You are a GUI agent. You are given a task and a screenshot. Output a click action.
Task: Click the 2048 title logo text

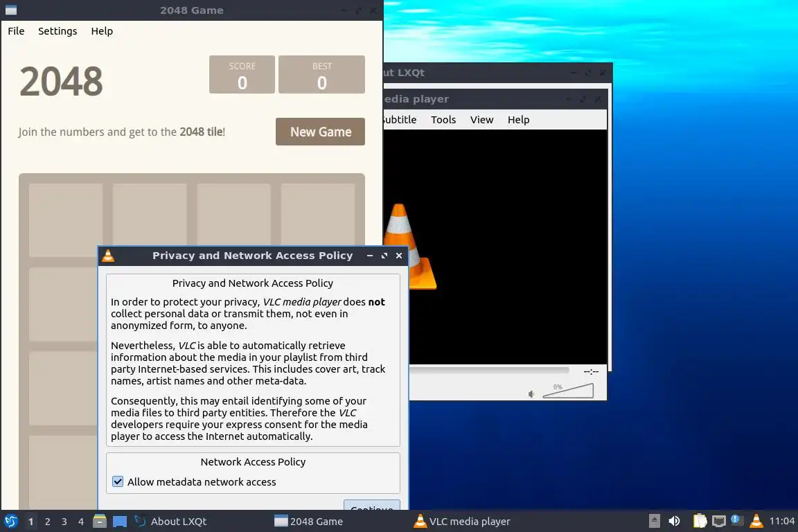pos(61,82)
